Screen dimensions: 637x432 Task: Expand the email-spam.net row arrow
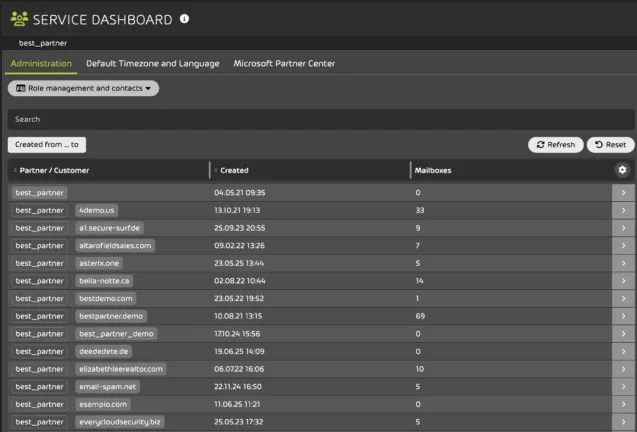click(623, 386)
